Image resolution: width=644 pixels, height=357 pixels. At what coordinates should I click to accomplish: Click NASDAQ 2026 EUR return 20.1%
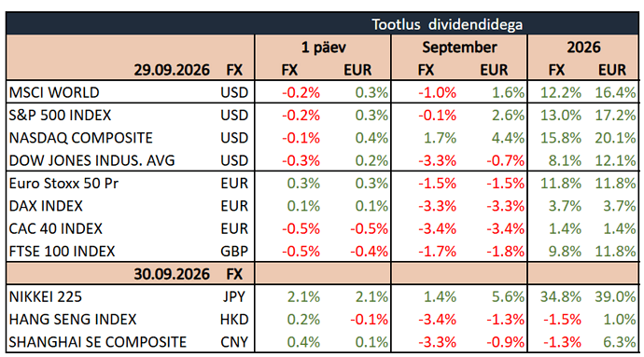(615, 138)
